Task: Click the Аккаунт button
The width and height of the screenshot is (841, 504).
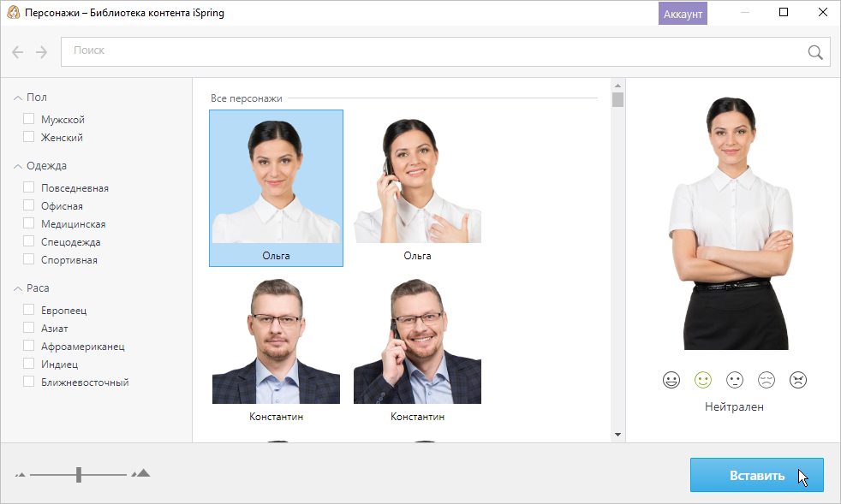Action: click(x=683, y=14)
